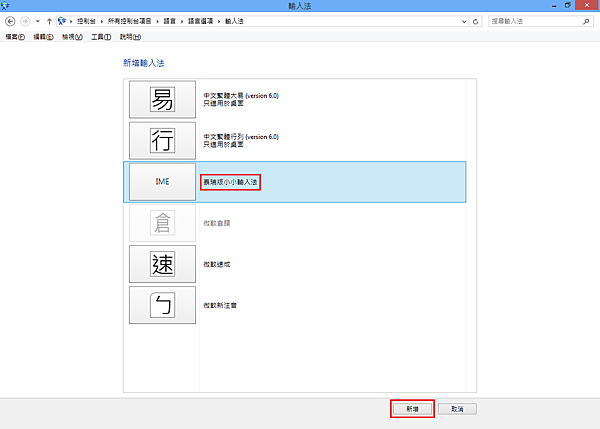
Task: Click the 新增輸入法 heading
Action: coord(143,63)
